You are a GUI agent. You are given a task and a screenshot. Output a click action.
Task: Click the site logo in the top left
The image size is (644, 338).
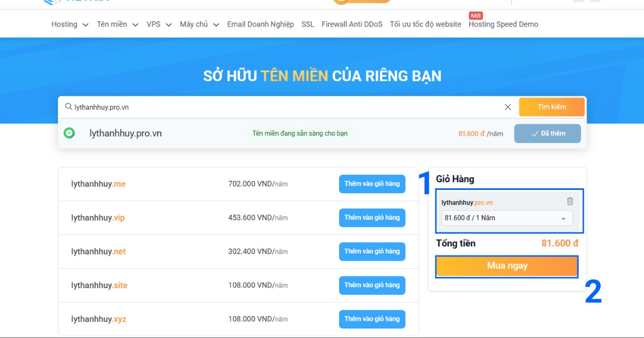(x=75, y=3)
